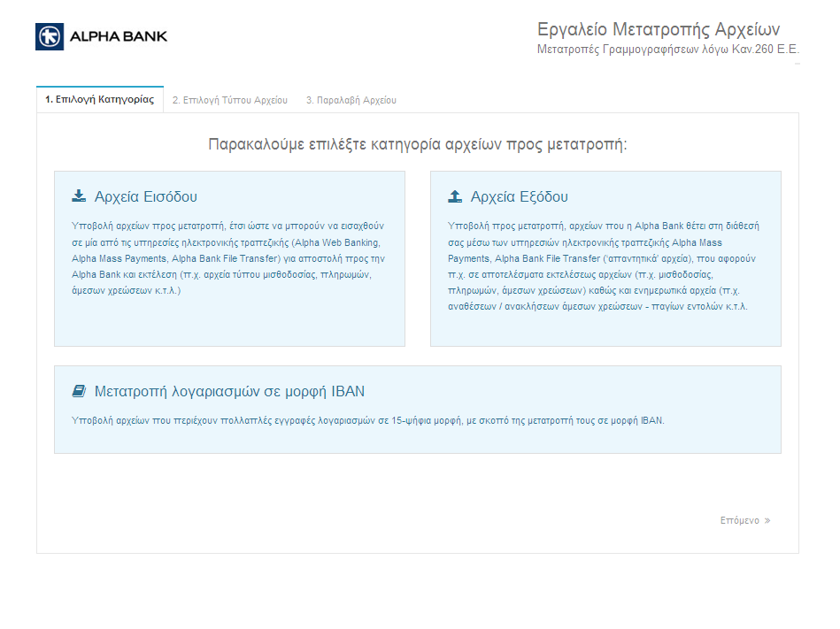Click the Αρχεία Εισόδου card description text
The height and width of the screenshot is (629, 840).
point(228,258)
